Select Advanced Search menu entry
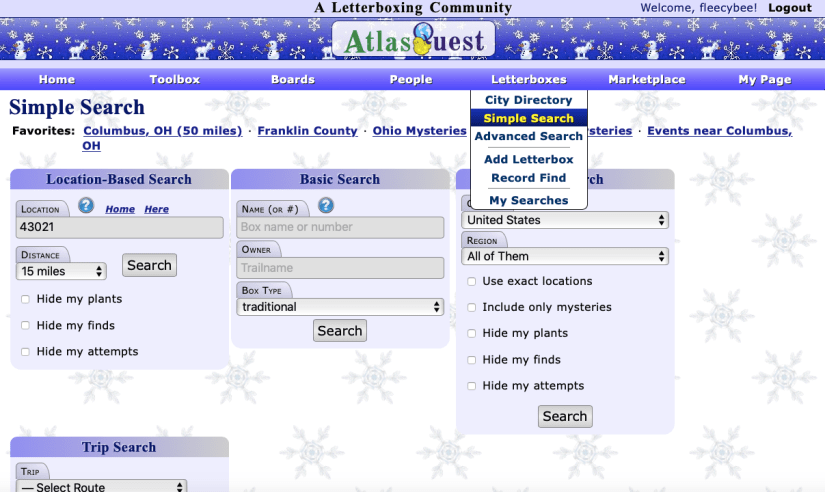This screenshot has height=492, width=825. [528, 136]
